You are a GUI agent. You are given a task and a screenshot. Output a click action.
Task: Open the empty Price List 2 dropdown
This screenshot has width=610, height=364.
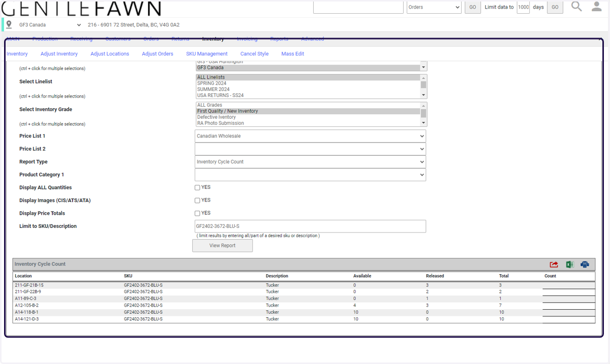pyautogui.click(x=310, y=149)
